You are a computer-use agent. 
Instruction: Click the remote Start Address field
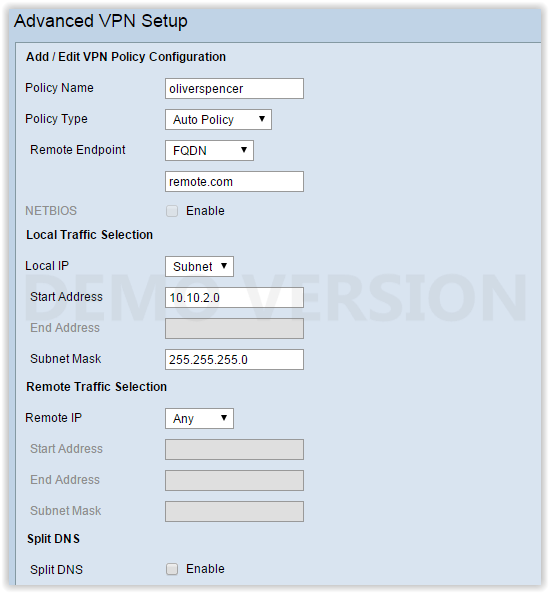pyautogui.click(x=234, y=449)
